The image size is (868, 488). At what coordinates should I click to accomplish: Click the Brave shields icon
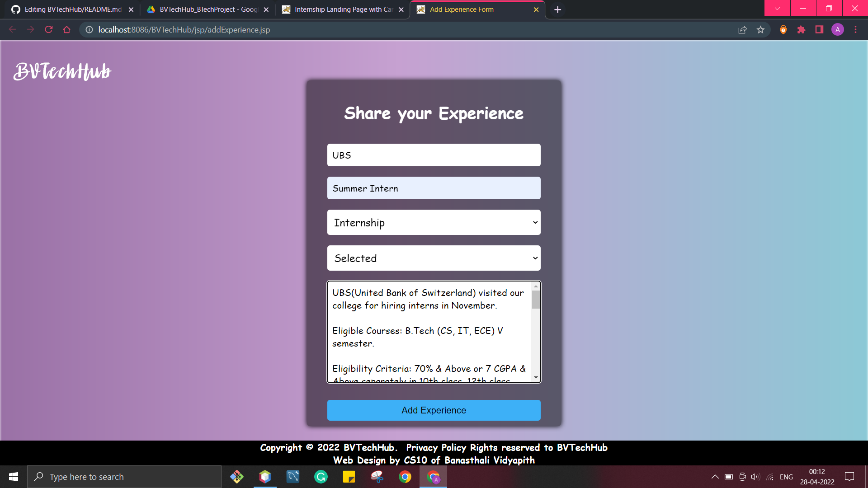(x=783, y=30)
